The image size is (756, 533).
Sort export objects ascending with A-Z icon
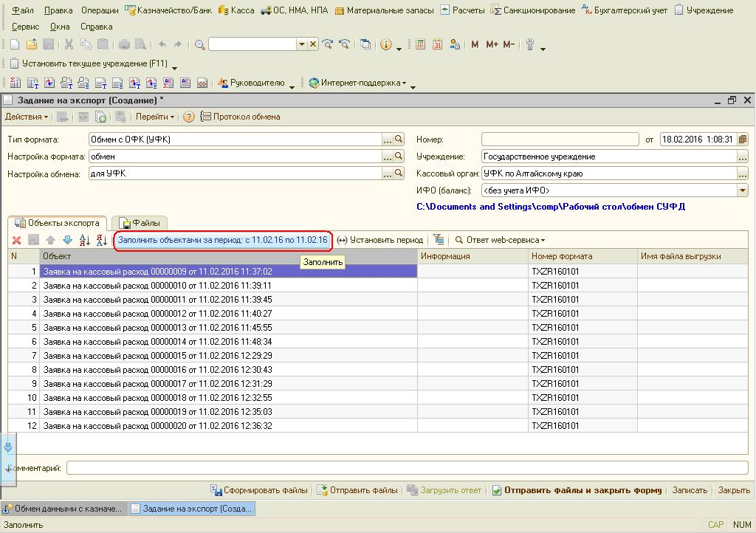pyautogui.click(x=84, y=240)
